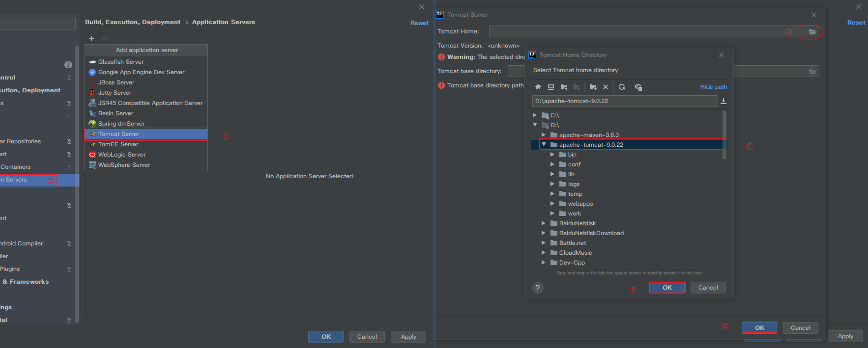Collapse apache-tomcat-9.0.22 folder arrow
The width and height of the screenshot is (868, 348).
tap(544, 145)
